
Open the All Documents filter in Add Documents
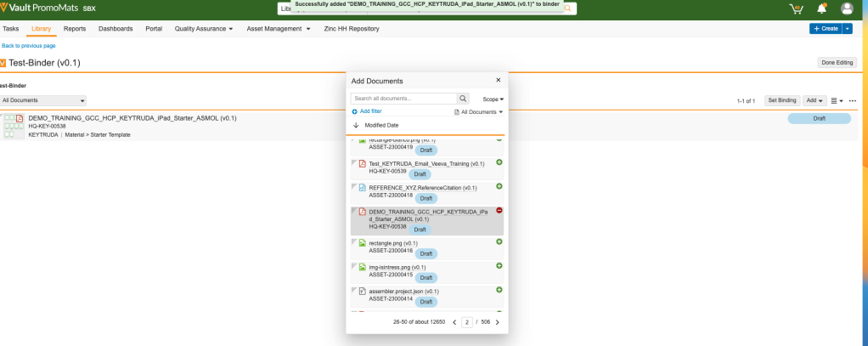[x=479, y=112]
